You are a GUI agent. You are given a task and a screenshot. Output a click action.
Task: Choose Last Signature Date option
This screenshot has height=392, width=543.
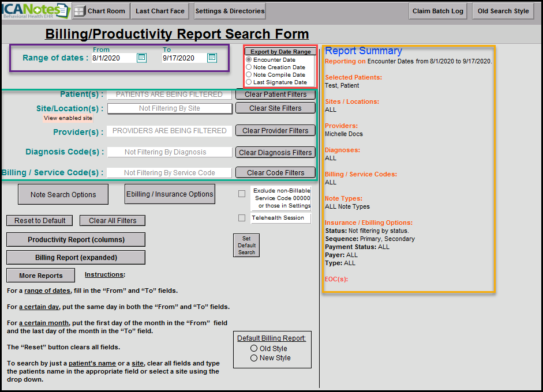coord(249,82)
